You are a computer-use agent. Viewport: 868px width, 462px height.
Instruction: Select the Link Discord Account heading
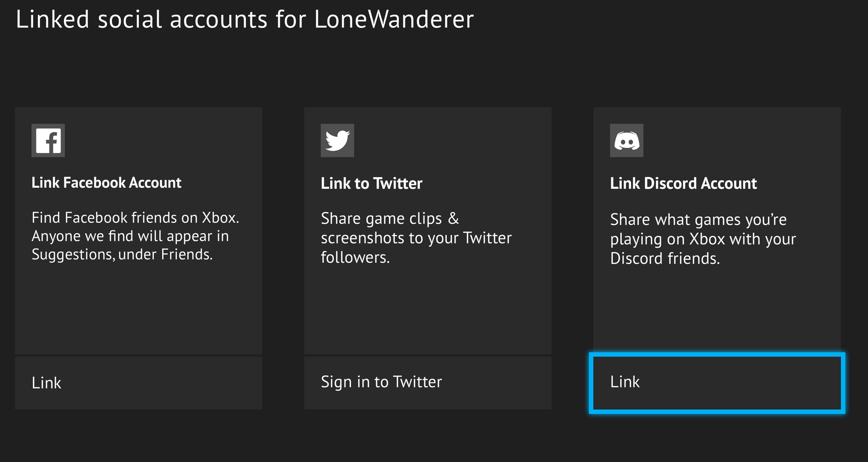[x=683, y=184]
